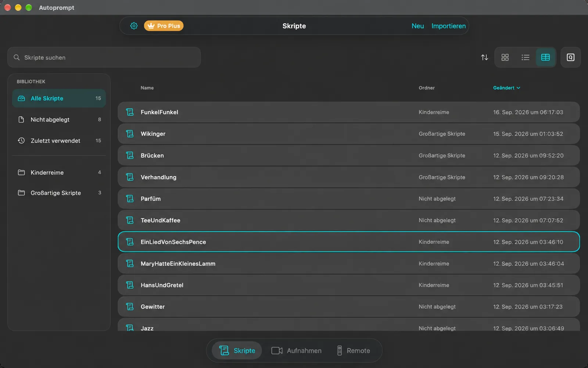Click script icon of Parfüm row
The image size is (588, 368).
(130, 199)
